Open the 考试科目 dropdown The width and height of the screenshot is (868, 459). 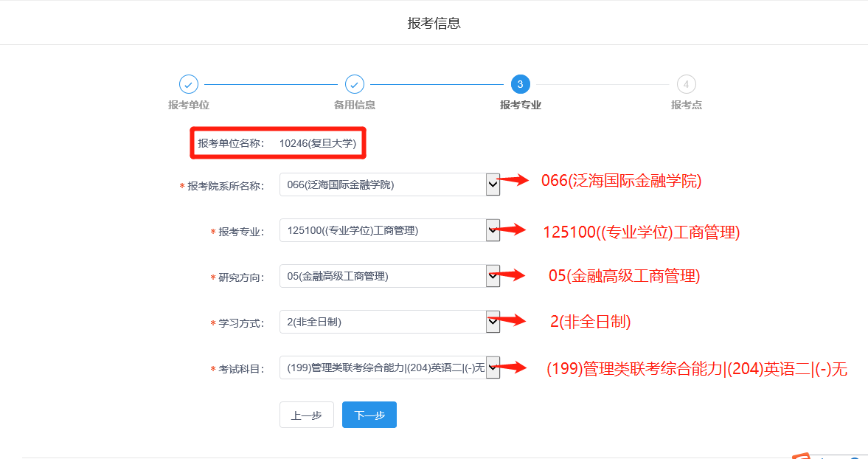coord(389,367)
